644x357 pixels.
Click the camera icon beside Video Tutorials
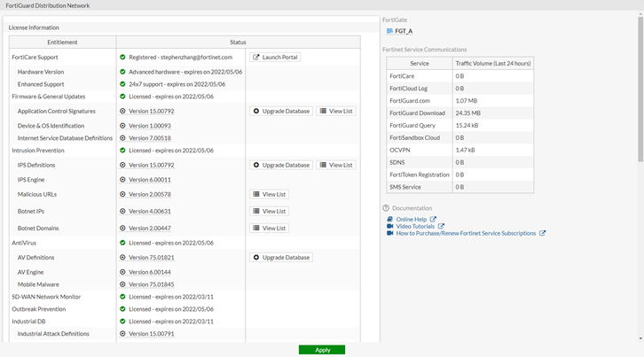pyautogui.click(x=389, y=226)
